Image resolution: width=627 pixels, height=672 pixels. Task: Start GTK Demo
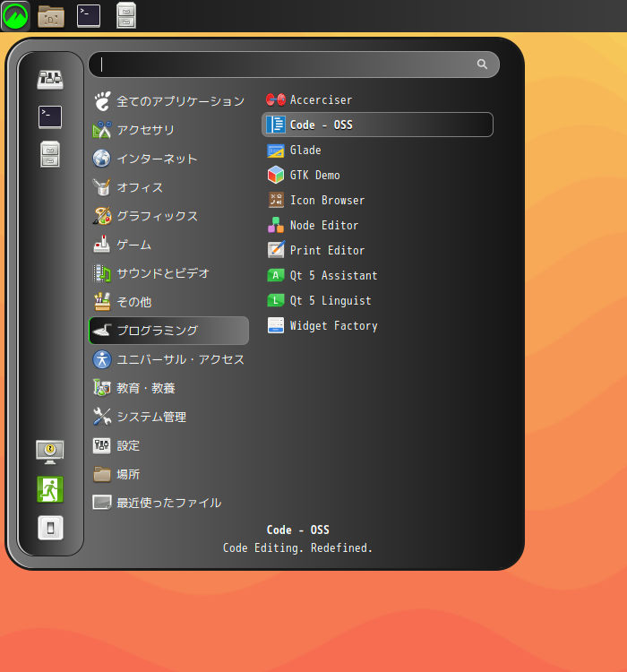[377, 176]
